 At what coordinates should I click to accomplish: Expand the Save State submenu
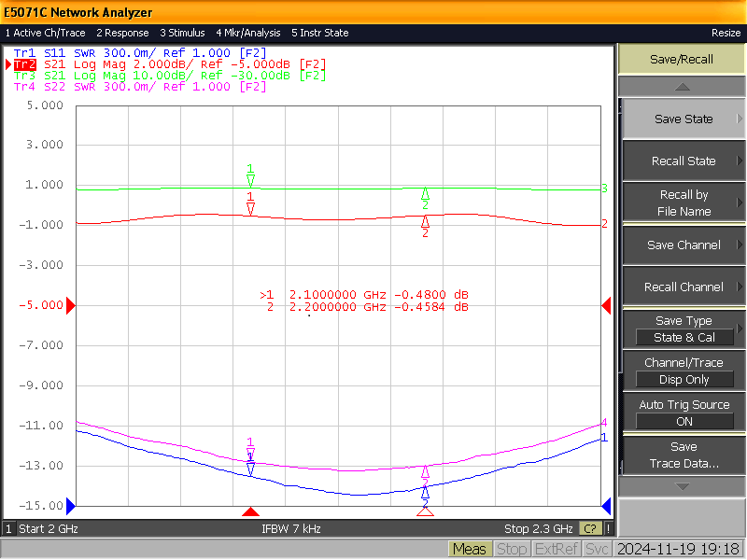(x=684, y=119)
